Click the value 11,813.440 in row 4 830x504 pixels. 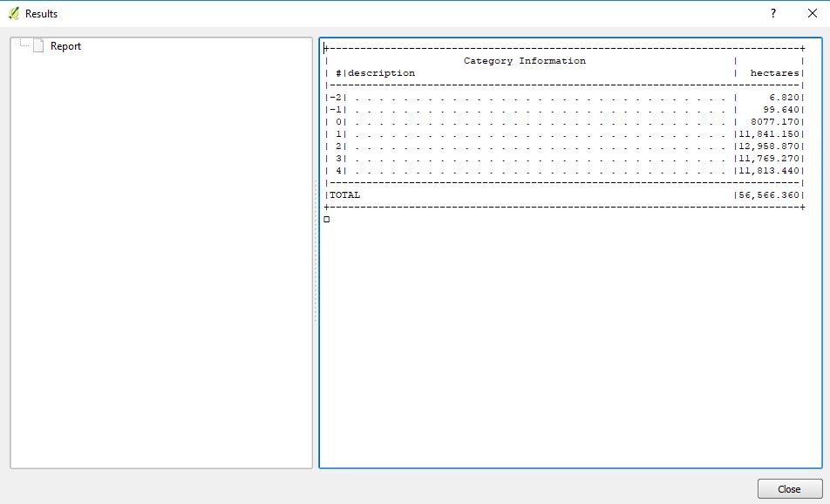point(768,171)
